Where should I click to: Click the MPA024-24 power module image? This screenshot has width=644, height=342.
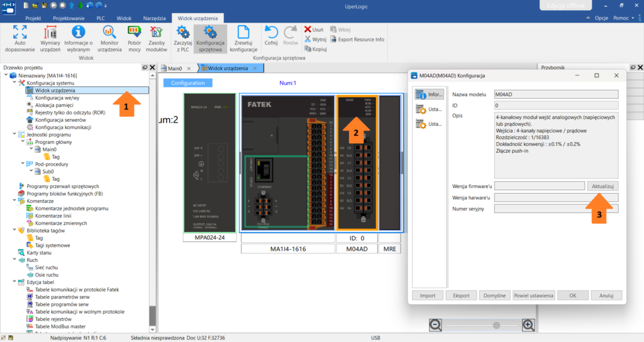point(209,163)
